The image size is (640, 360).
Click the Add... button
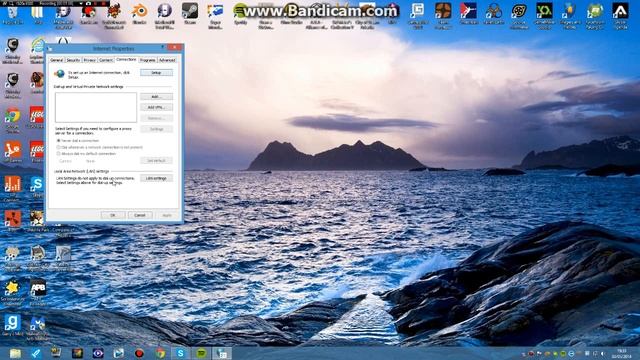point(156,97)
